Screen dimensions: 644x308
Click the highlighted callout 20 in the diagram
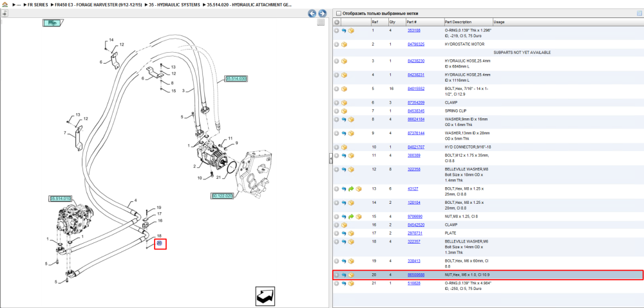pyautogui.click(x=160, y=244)
